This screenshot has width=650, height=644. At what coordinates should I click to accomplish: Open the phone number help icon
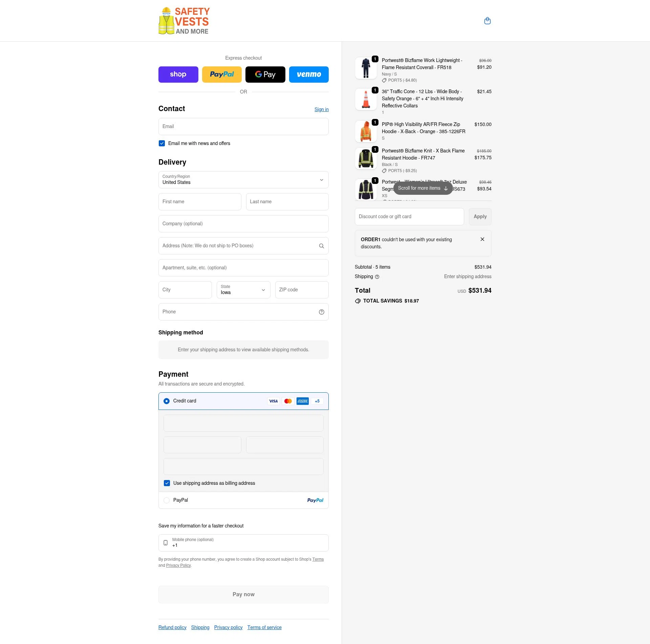pyautogui.click(x=321, y=312)
